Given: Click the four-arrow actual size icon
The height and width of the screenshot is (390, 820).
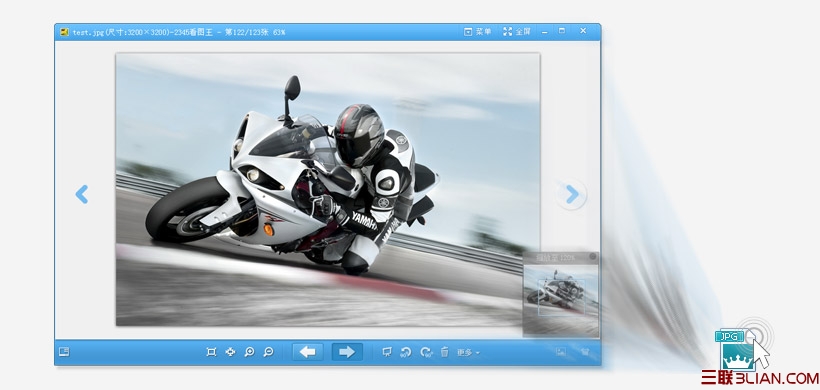Looking at the screenshot, I should point(230,352).
